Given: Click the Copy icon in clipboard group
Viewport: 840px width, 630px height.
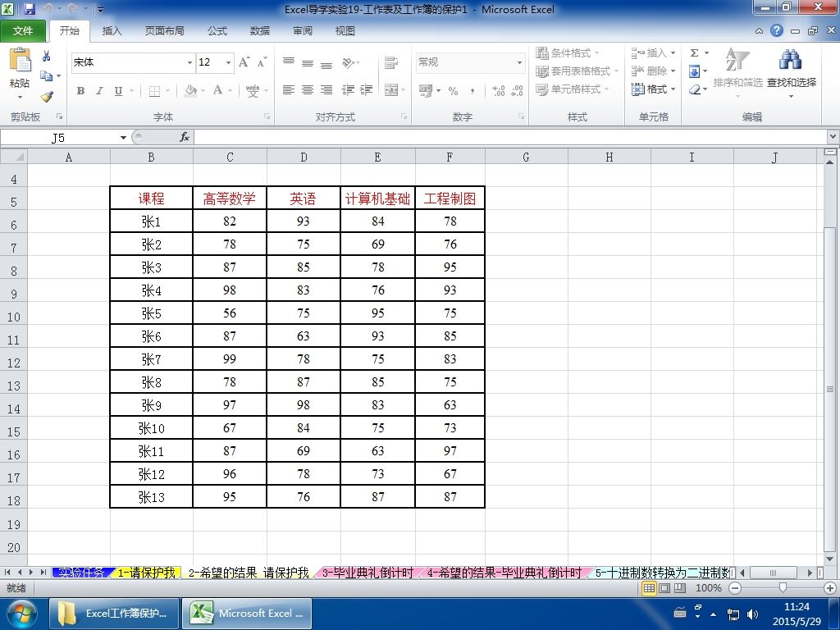Looking at the screenshot, I should (46, 76).
